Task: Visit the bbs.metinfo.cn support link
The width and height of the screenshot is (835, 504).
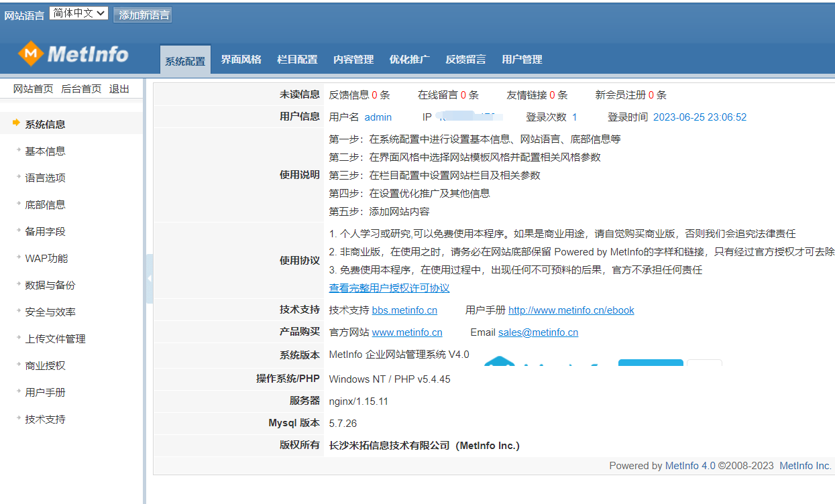Action: pos(404,310)
